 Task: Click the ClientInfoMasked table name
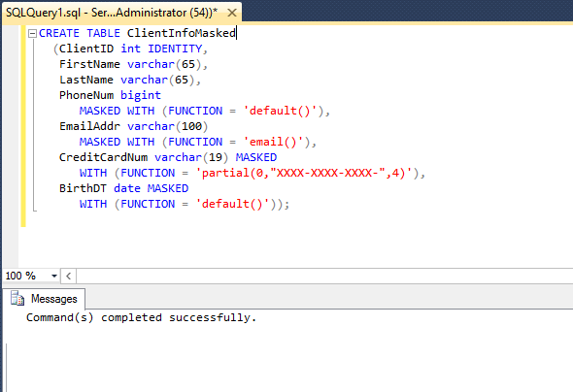182,33
